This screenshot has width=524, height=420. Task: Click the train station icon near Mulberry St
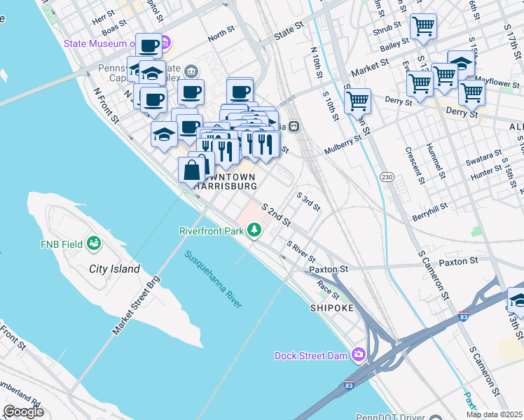(x=294, y=127)
